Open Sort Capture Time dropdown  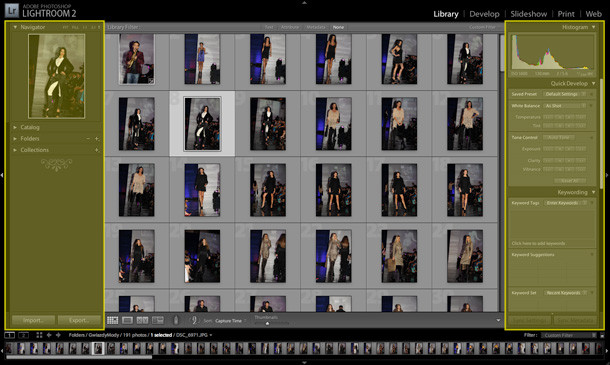[x=231, y=321]
